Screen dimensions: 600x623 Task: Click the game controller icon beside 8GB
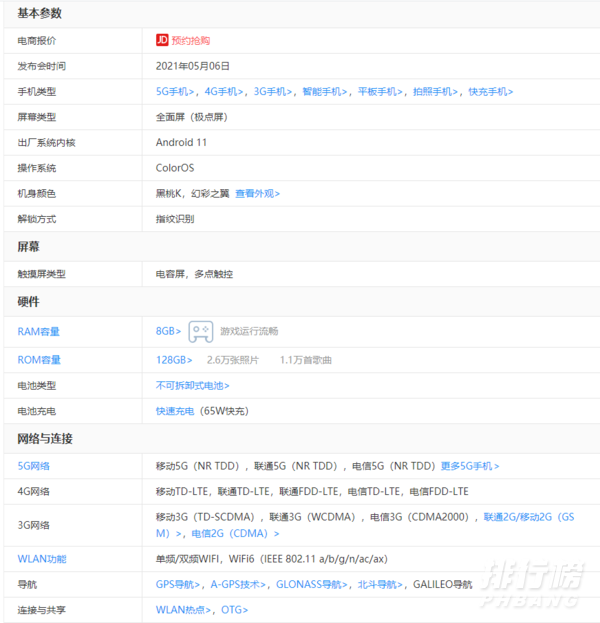(201, 331)
